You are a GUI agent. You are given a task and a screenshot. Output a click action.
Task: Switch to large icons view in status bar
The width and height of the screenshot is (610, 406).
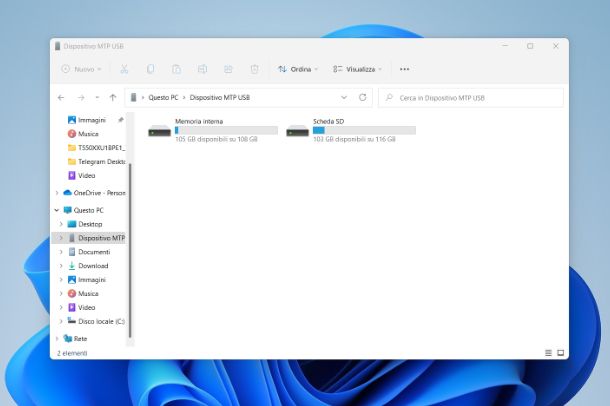click(561, 353)
